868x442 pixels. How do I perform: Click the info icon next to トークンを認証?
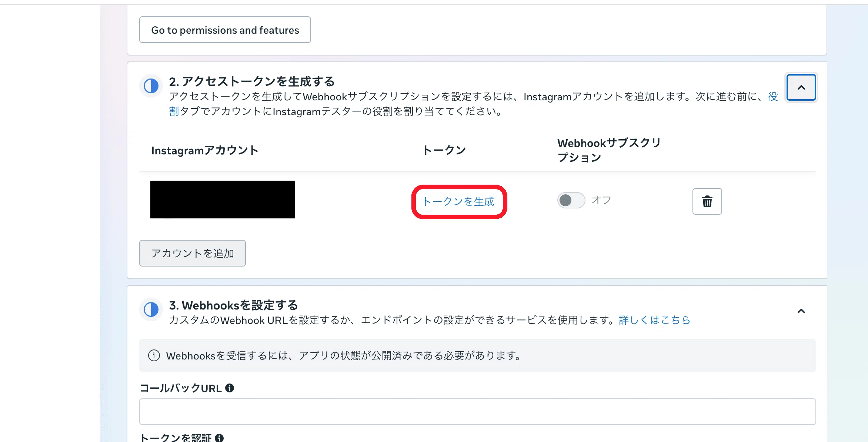coord(219,438)
